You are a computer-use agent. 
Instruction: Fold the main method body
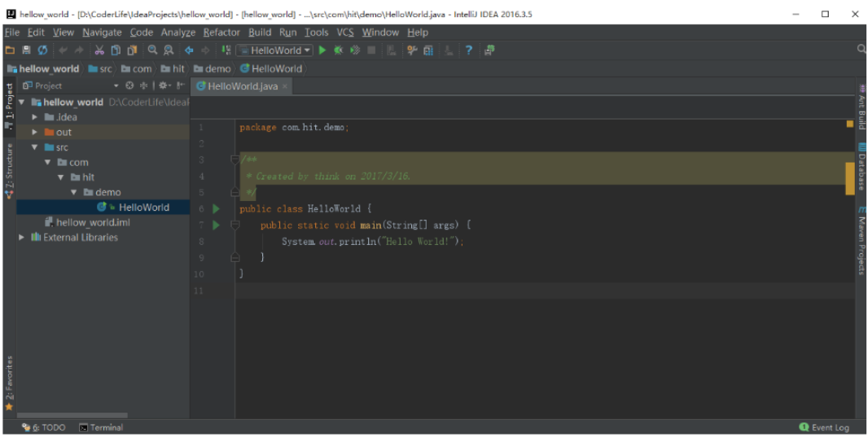coord(235,225)
